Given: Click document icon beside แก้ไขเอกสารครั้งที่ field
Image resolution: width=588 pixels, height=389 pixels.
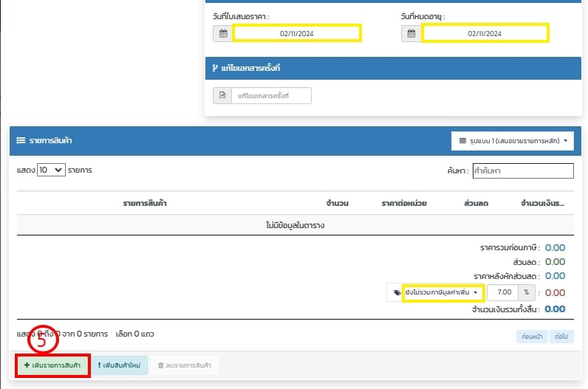Looking at the screenshot, I should 222,96.
